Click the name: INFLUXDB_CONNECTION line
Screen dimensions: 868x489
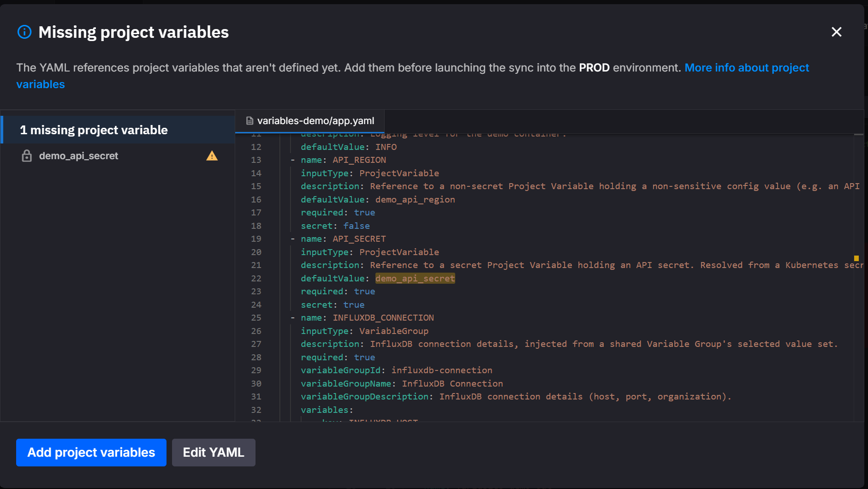tap(367, 318)
